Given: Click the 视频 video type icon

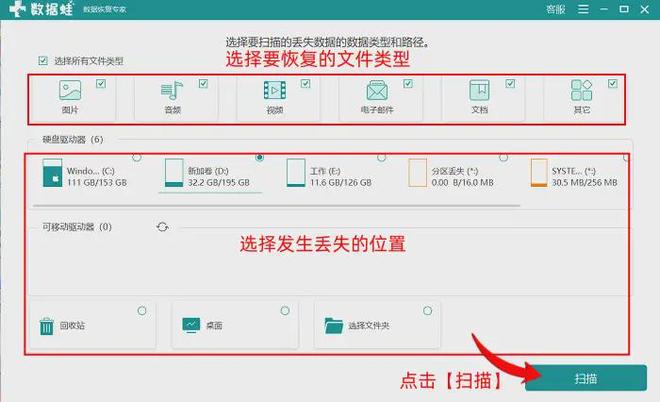Looking at the screenshot, I should tap(274, 90).
